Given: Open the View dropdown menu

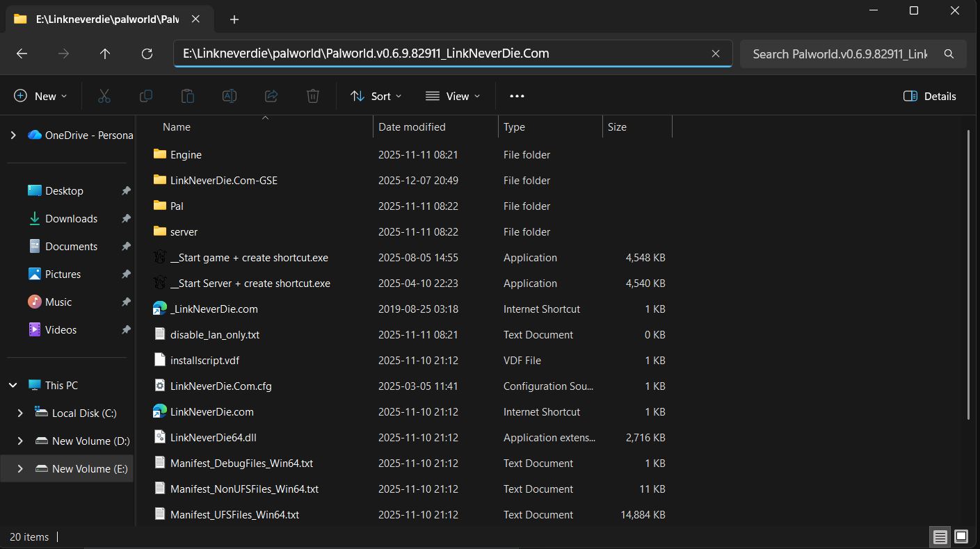Looking at the screenshot, I should [x=453, y=96].
